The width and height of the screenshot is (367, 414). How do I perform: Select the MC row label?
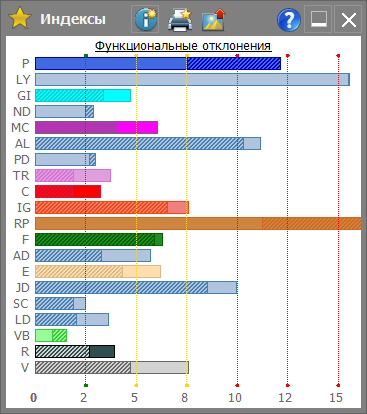21,128
